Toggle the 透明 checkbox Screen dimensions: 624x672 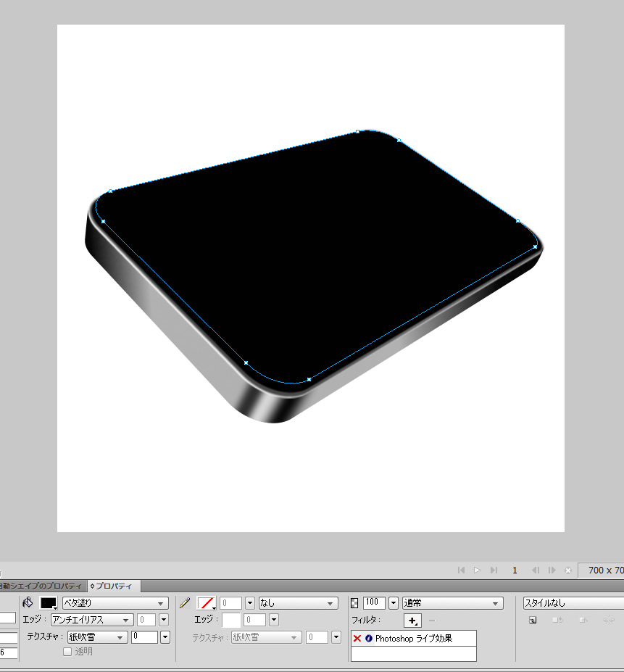point(67,652)
